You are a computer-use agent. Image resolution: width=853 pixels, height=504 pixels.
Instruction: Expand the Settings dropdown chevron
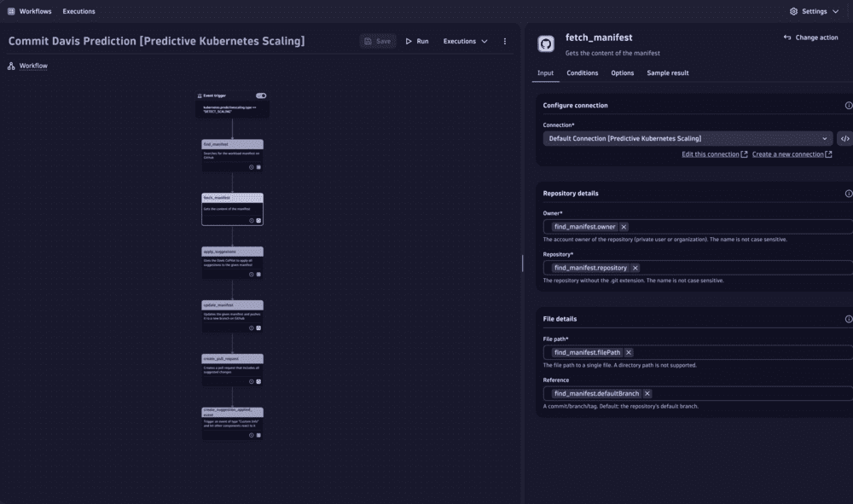tap(836, 11)
